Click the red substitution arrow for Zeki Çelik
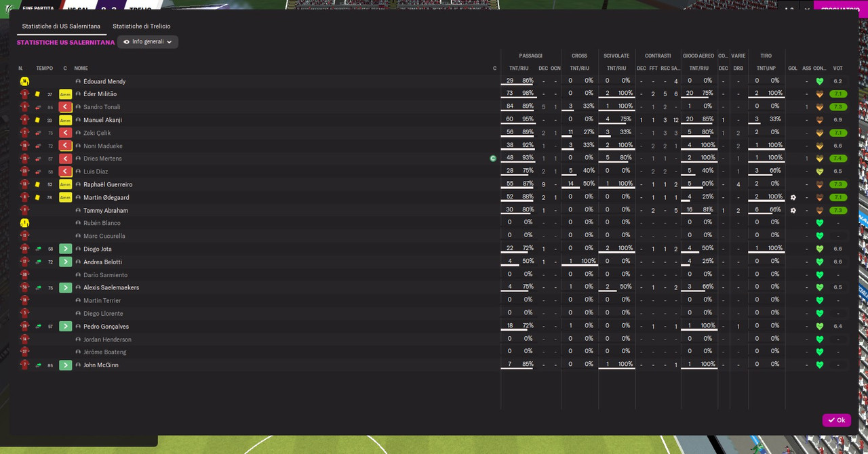This screenshot has height=454, width=868. (x=65, y=133)
